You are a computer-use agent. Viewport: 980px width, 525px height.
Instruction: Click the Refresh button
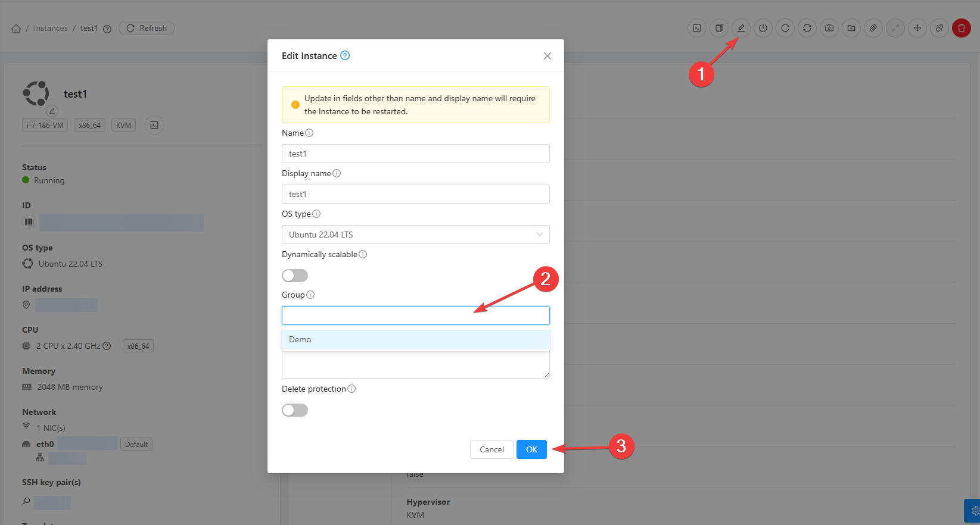[x=147, y=28]
